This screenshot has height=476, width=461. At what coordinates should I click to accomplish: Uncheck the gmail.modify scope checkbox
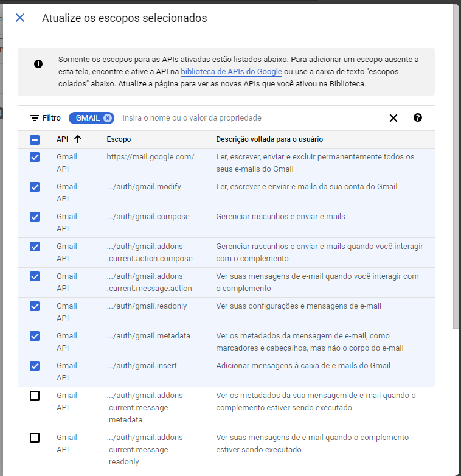(35, 187)
